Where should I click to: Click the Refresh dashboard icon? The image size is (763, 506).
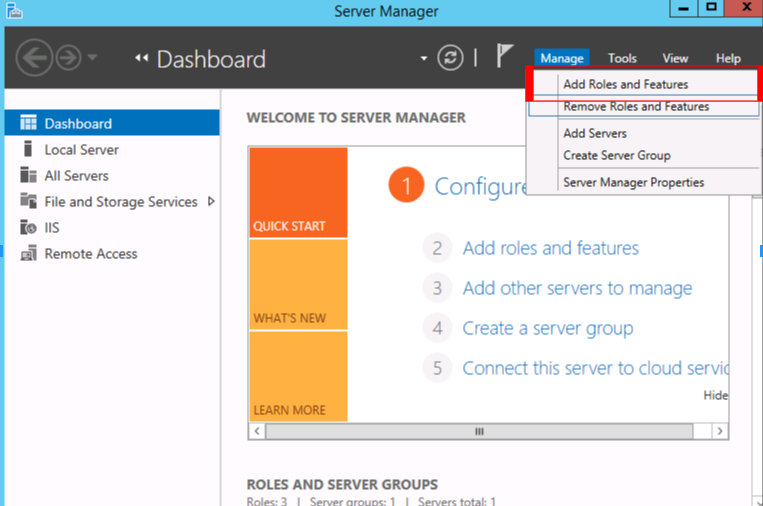(450, 58)
